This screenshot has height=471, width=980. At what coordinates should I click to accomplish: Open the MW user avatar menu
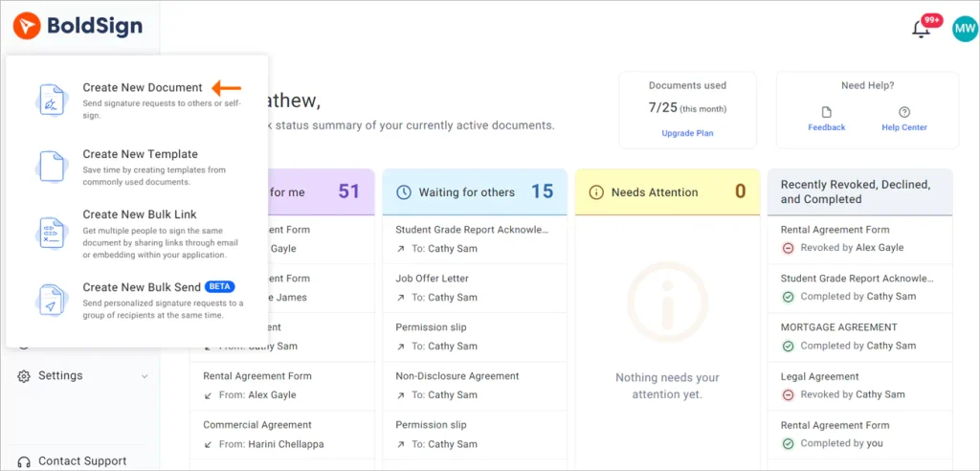[x=965, y=29]
